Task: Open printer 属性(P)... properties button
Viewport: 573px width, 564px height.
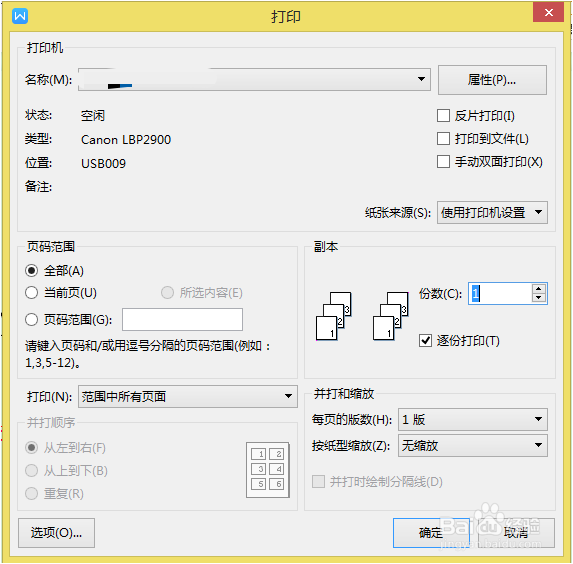Action: tap(492, 80)
